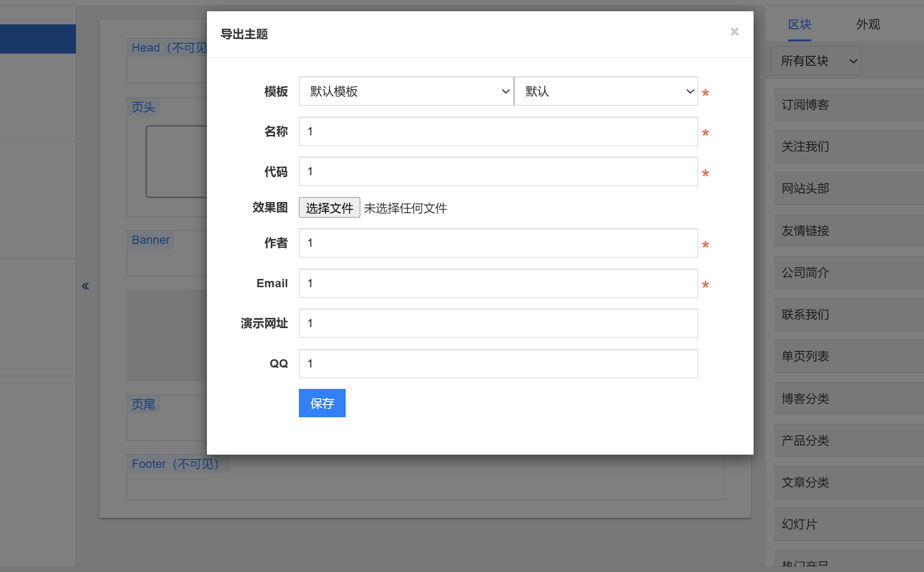
Task: Collapse sidebar with double chevron arrow
Action: pos(85,286)
